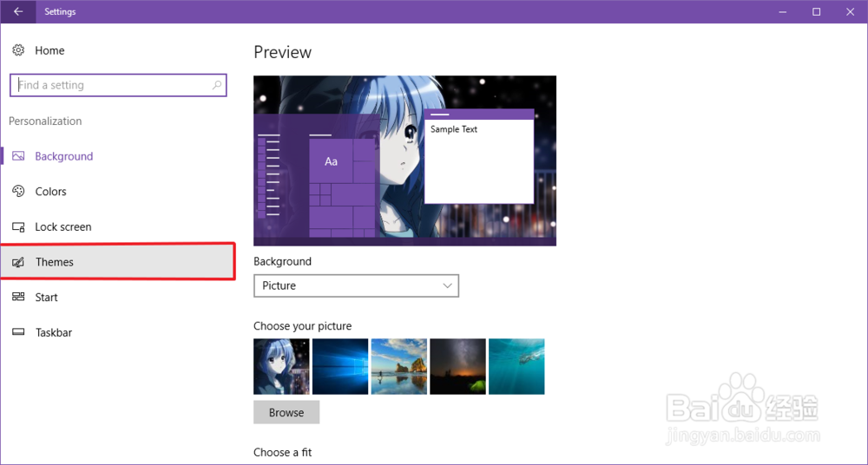Screen dimensions: 868x465
Task: Choose the night sky tent wallpaper thumbnail
Action: [457, 366]
